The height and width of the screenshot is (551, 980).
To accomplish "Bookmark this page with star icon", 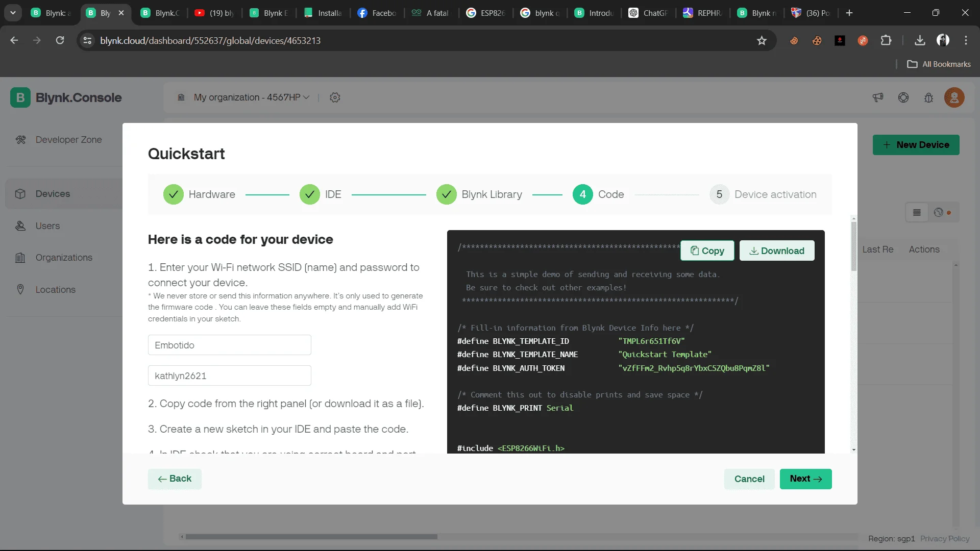I will [762, 40].
